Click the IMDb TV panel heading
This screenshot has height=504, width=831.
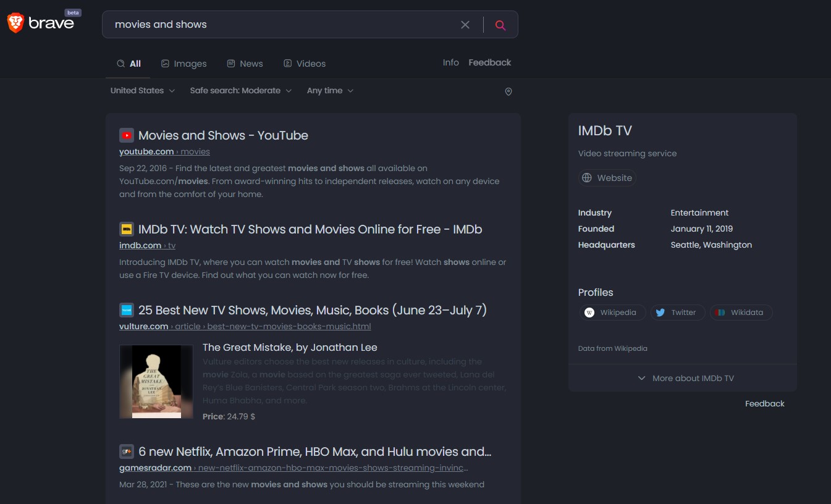pyautogui.click(x=605, y=131)
